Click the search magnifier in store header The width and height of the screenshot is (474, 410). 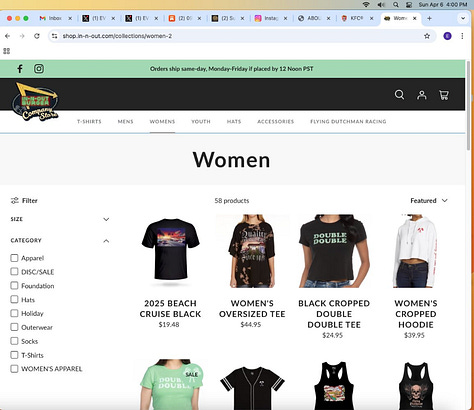(399, 95)
